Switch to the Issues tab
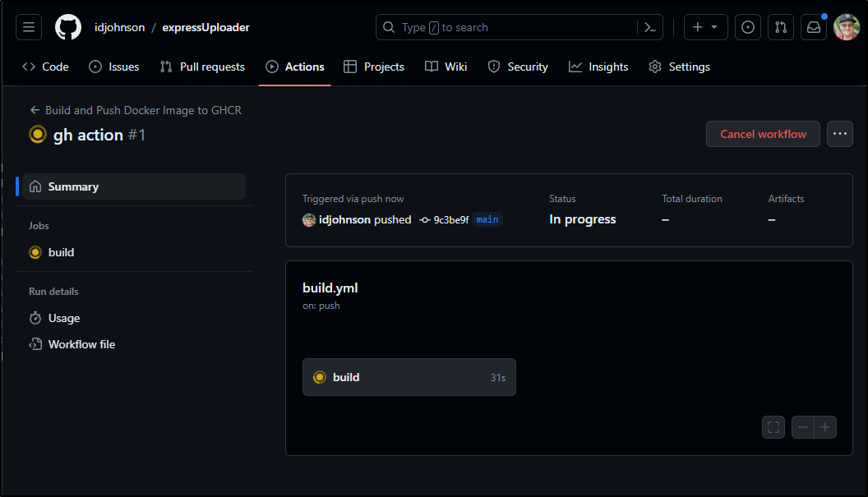Screen dimensions: 868x497 (x=114, y=67)
